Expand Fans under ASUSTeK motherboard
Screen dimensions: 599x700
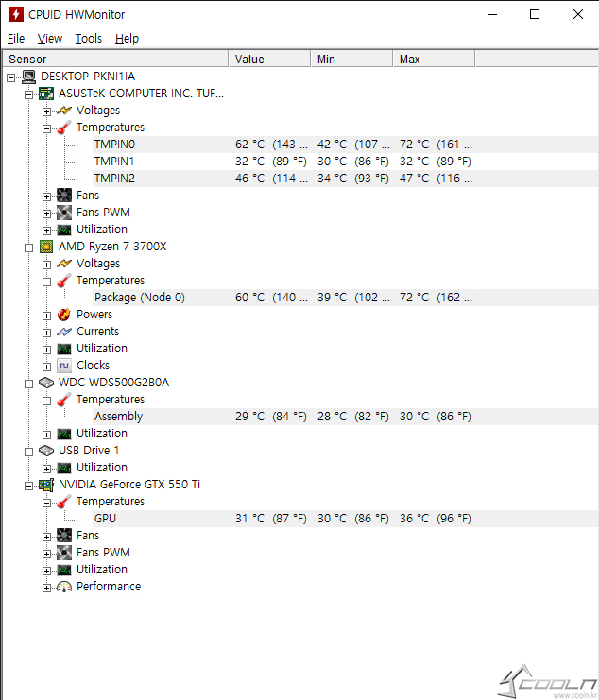pos(46,196)
